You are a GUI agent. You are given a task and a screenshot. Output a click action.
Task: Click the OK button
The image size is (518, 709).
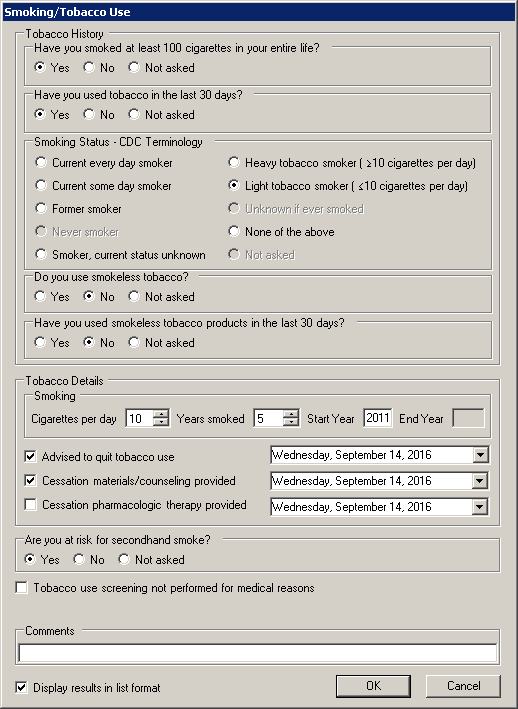[373, 686]
